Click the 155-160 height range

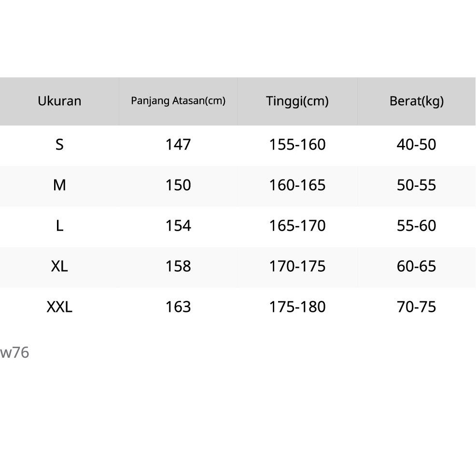pyautogui.click(x=297, y=144)
